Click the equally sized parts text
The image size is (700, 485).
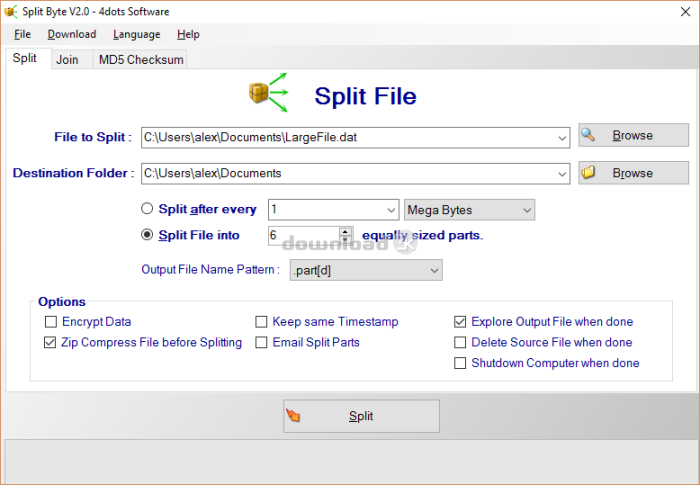click(x=422, y=235)
